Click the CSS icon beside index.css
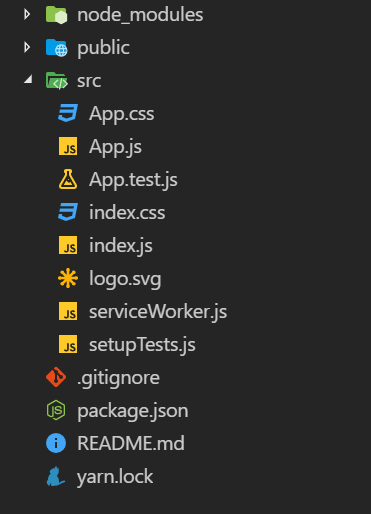The image size is (371, 514). [x=68, y=212]
